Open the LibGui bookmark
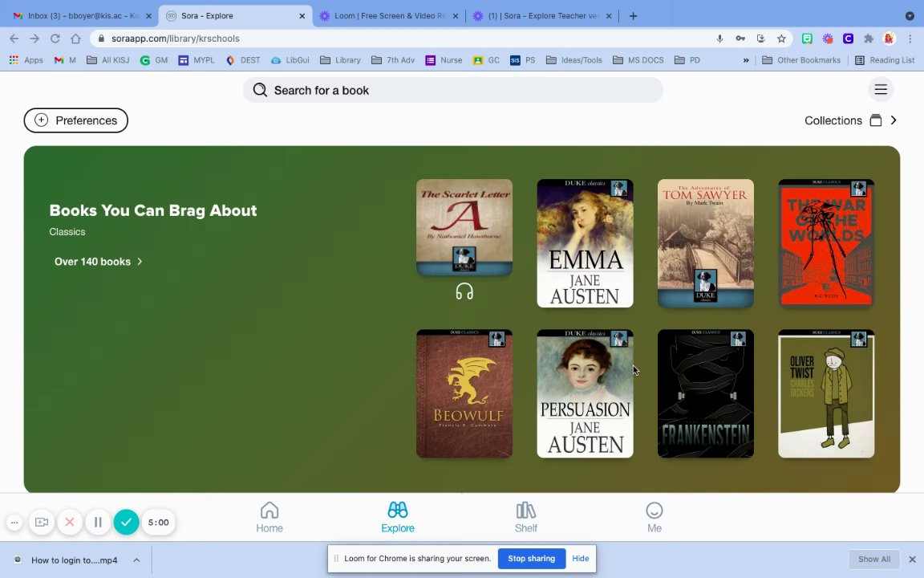Screen dimensions: 924x578 [290, 60]
